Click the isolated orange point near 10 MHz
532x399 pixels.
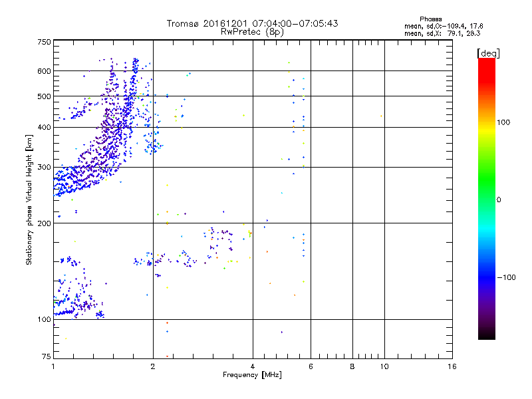[x=381, y=116]
